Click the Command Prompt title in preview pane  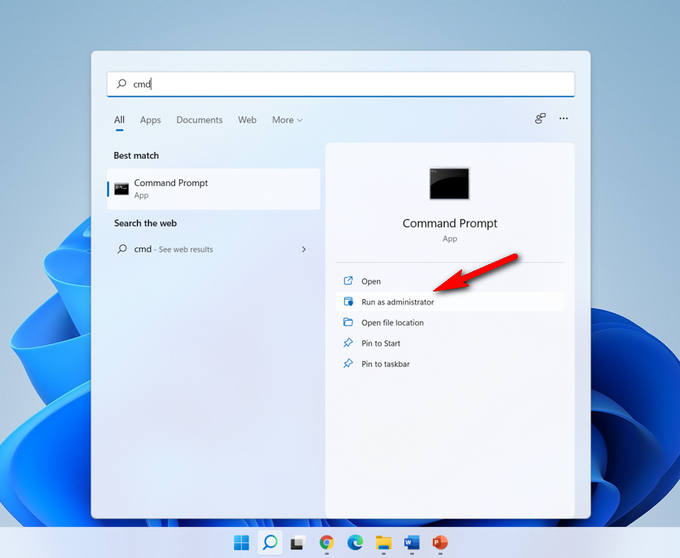coord(450,223)
